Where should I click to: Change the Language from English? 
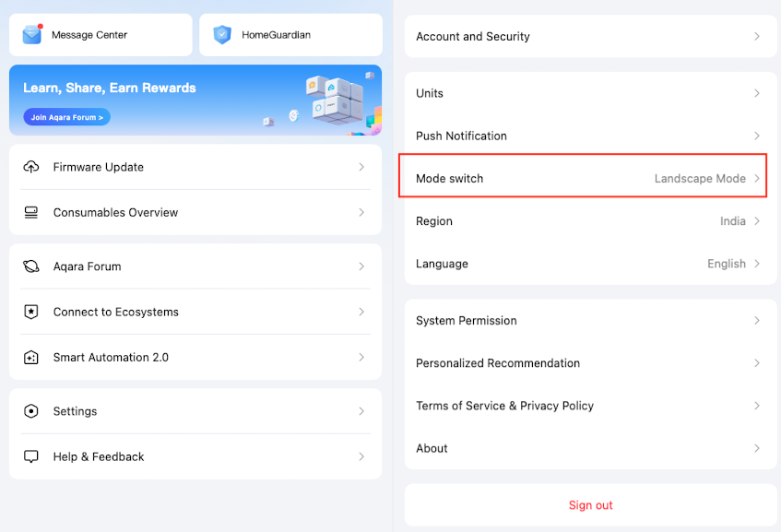590,264
